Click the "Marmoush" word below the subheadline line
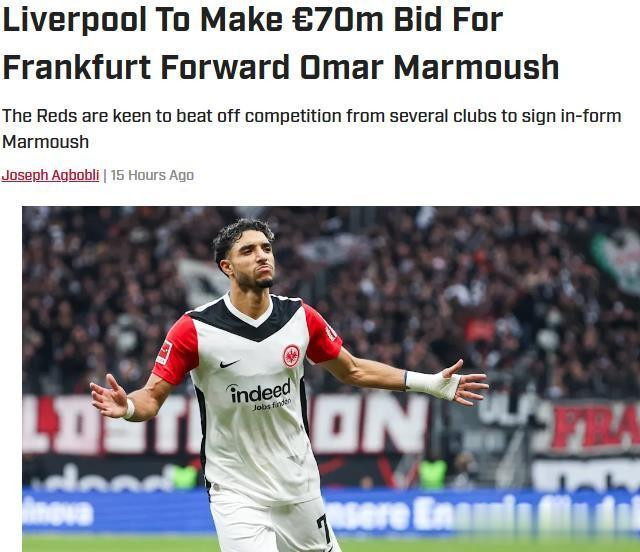 [45, 142]
